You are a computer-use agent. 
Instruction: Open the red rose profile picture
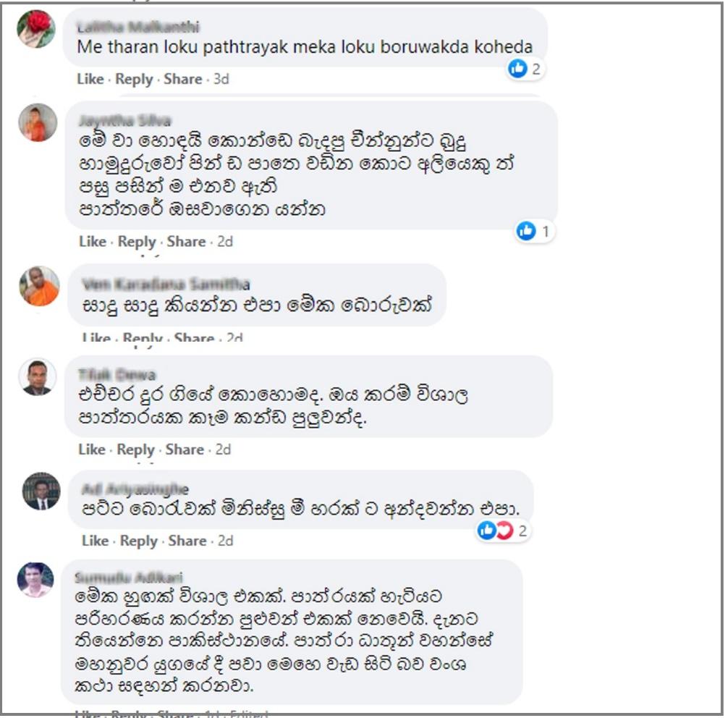[x=36, y=28]
